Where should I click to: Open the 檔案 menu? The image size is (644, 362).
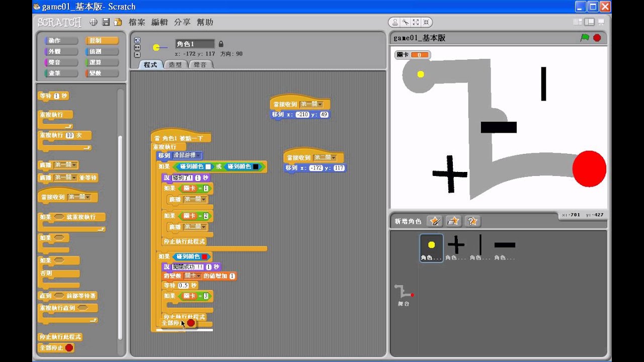[137, 22]
